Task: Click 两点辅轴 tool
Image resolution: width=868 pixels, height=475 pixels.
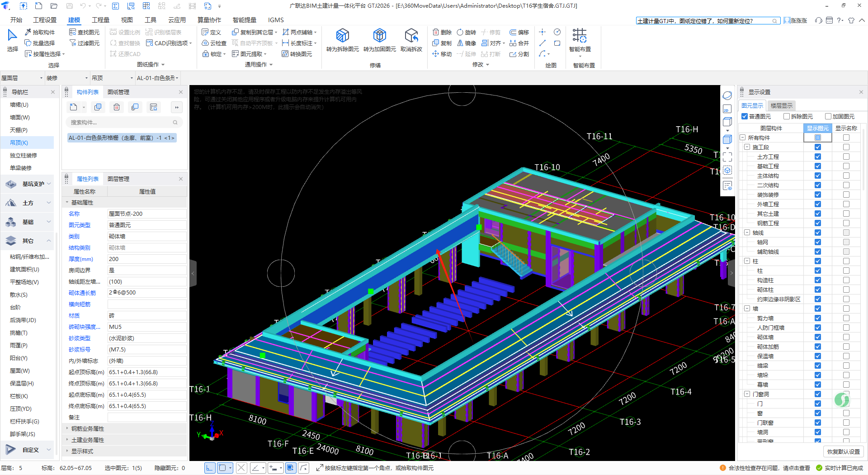Action: coord(299,32)
